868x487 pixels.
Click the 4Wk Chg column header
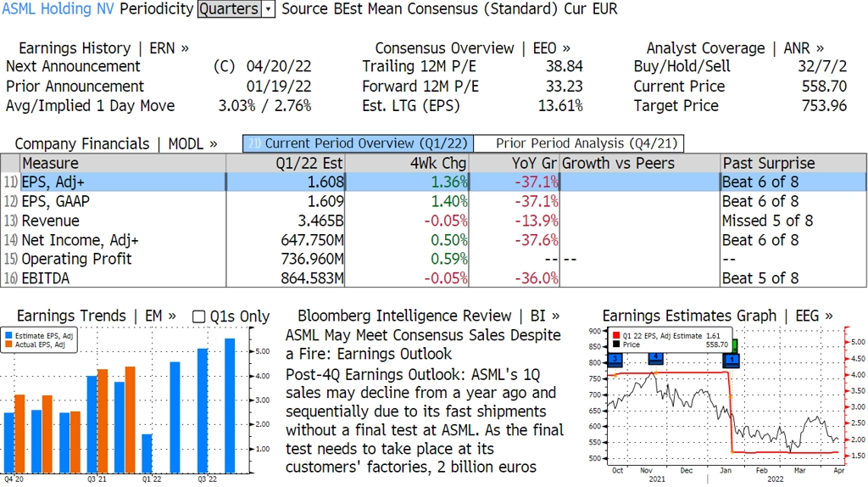[407, 164]
